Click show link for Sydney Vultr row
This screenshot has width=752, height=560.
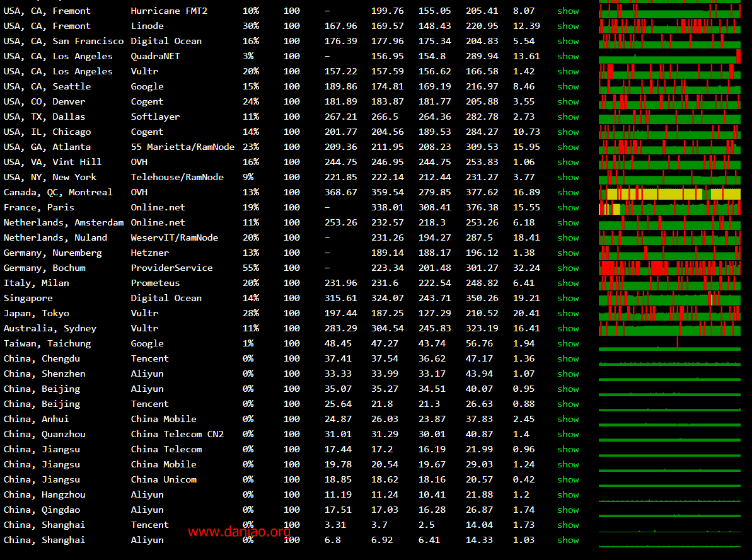coord(568,328)
